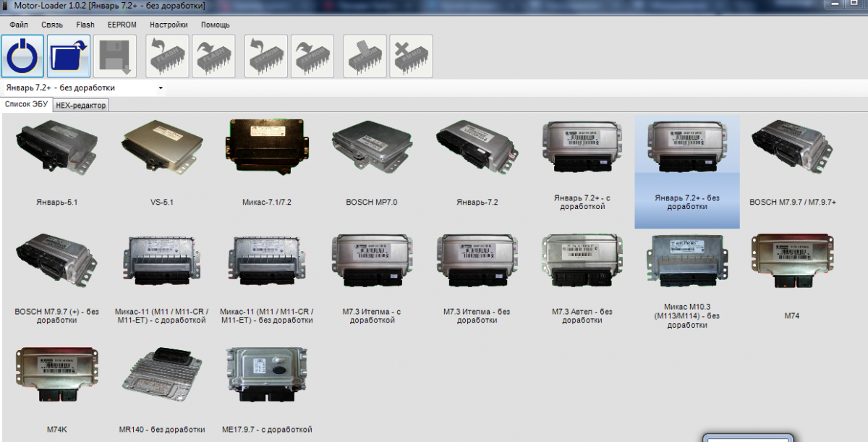Click the erase EEPROM chip icon
Image resolution: width=868 pixels, height=442 pixels.
point(365,56)
